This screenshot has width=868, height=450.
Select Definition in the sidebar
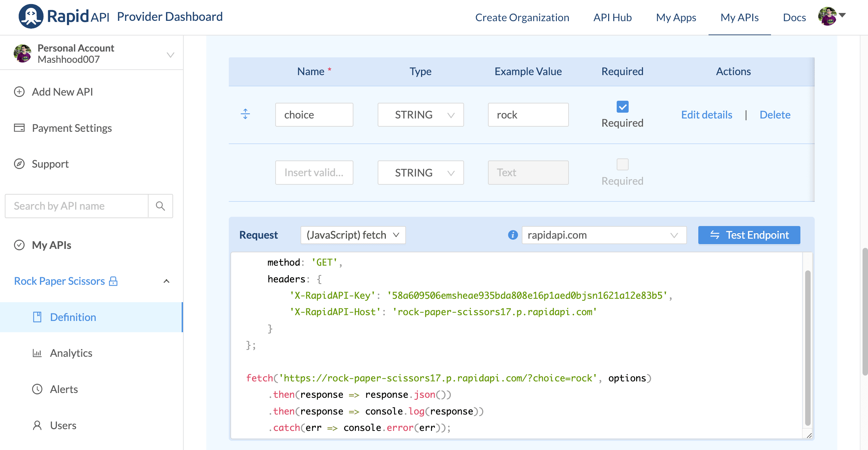(x=91, y=317)
